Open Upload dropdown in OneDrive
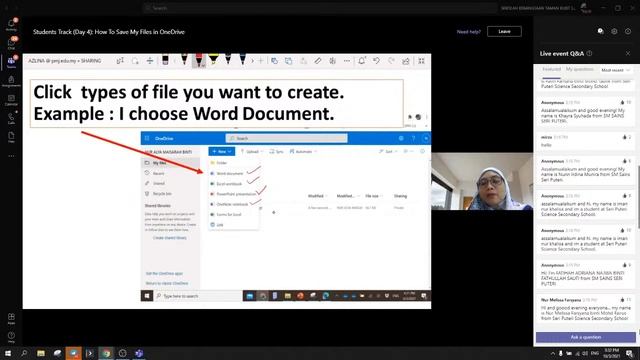Viewport: 640px width, 360px height. pyautogui.click(x=251, y=151)
